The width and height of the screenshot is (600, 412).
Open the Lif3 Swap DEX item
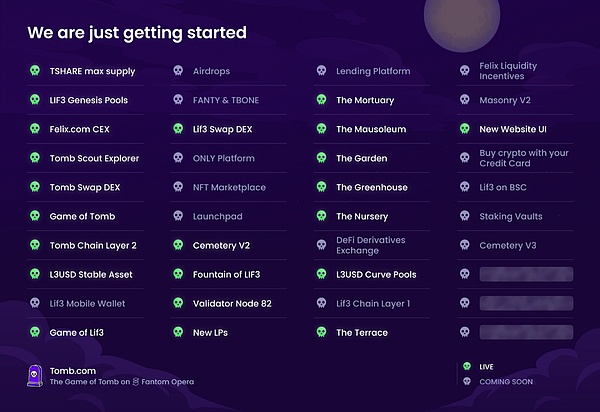coord(222,129)
